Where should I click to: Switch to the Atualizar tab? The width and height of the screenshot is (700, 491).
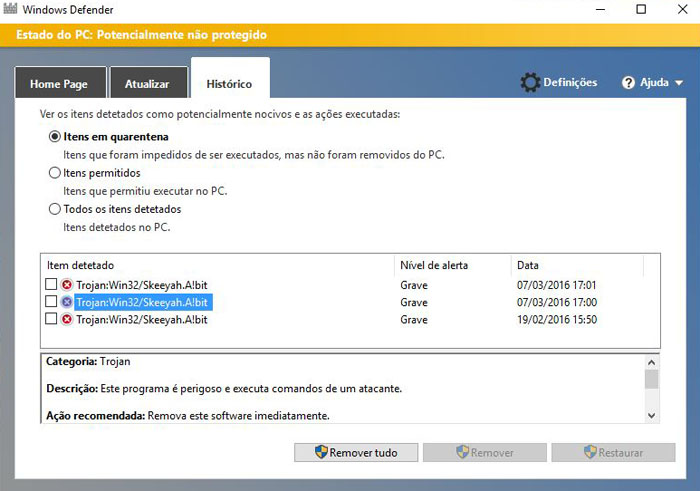[149, 83]
